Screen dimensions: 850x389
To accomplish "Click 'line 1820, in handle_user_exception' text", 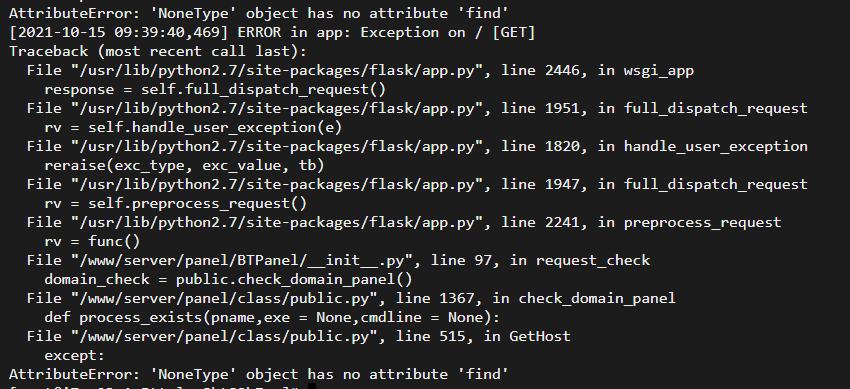I will [654, 146].
